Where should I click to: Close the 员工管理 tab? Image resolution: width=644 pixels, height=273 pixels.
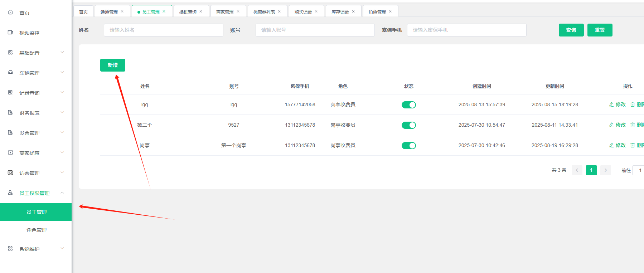click(x=164, y=11)
